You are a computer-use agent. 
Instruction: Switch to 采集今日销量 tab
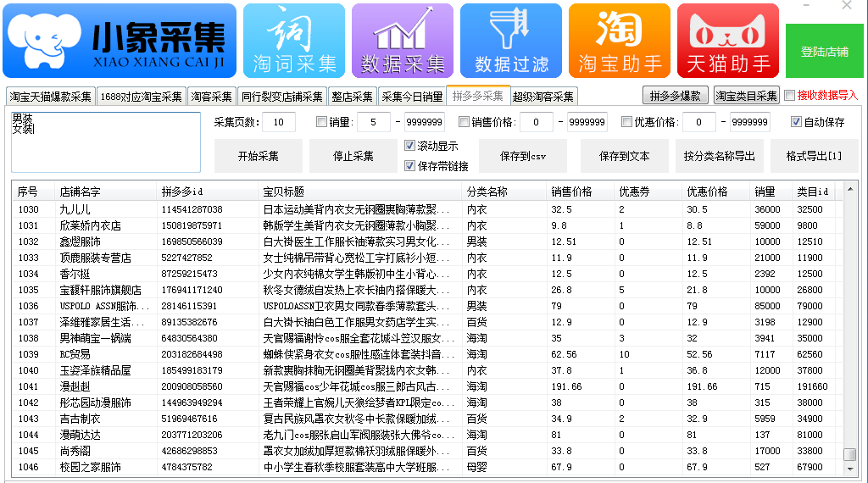412,97
